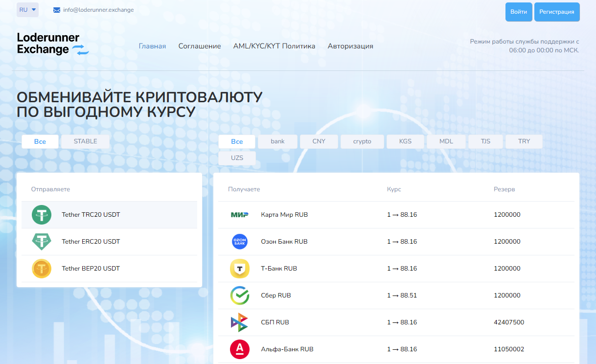Click the Регистрация button

(557, 12)
